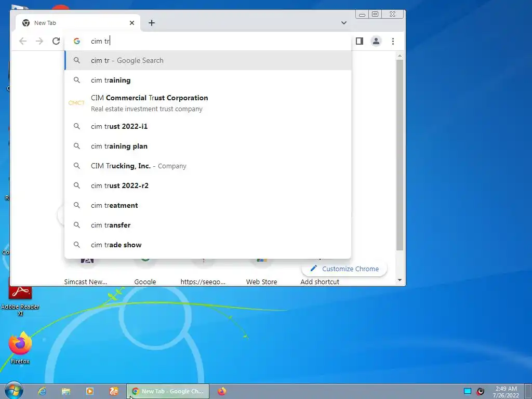Click the taskbar clock showing 2:49 AM
The width and height of the screenshot is (532, 399).
coord(506,392)
